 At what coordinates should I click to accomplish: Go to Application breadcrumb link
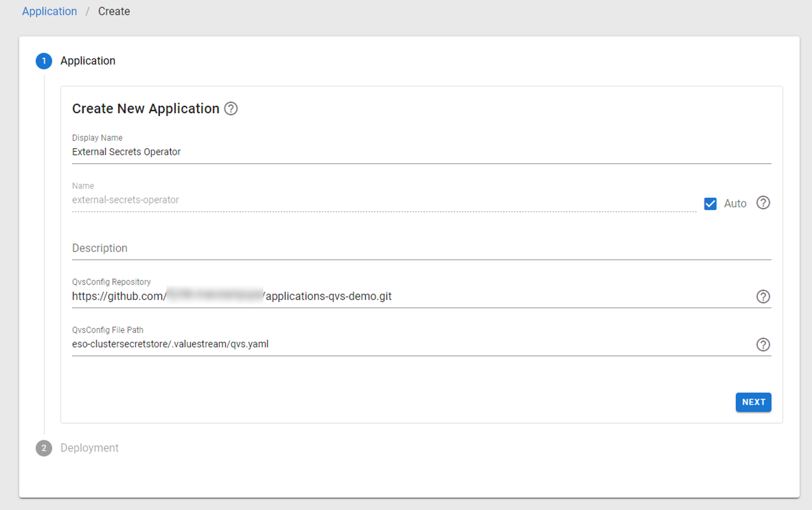pyautogui.click(x=49, y=11)
